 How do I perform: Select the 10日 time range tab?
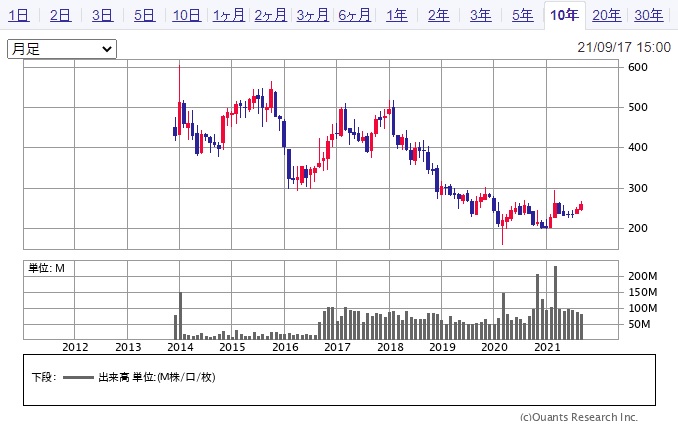(x=186, y=16)
